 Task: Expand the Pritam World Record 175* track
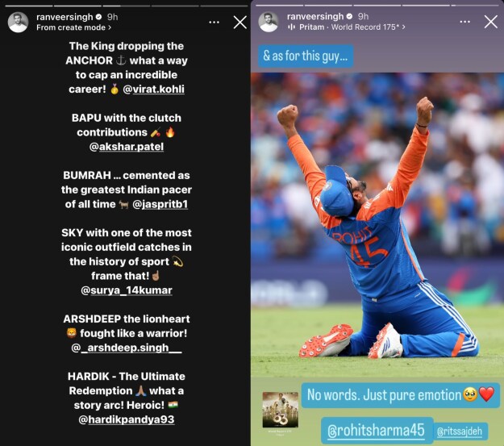(x=346, y=27)
